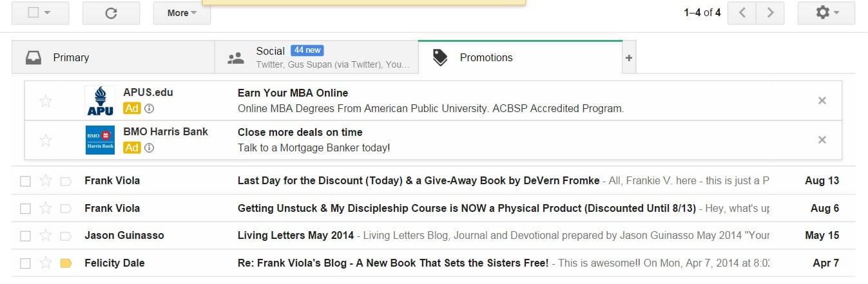The width and height of the screenshot is (868, 284).
Task: Tick the Jason Guinasso email checkbox
Action: click(25, 235)
